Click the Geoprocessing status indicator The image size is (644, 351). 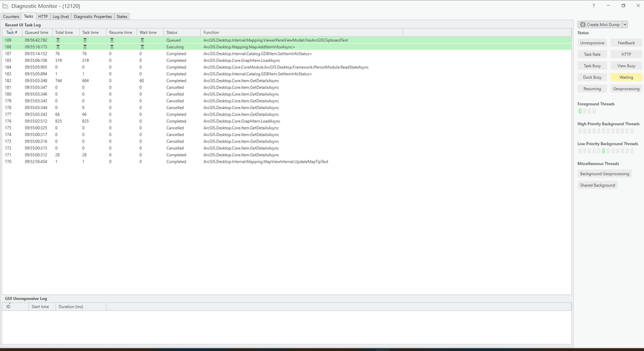[627, 89]
